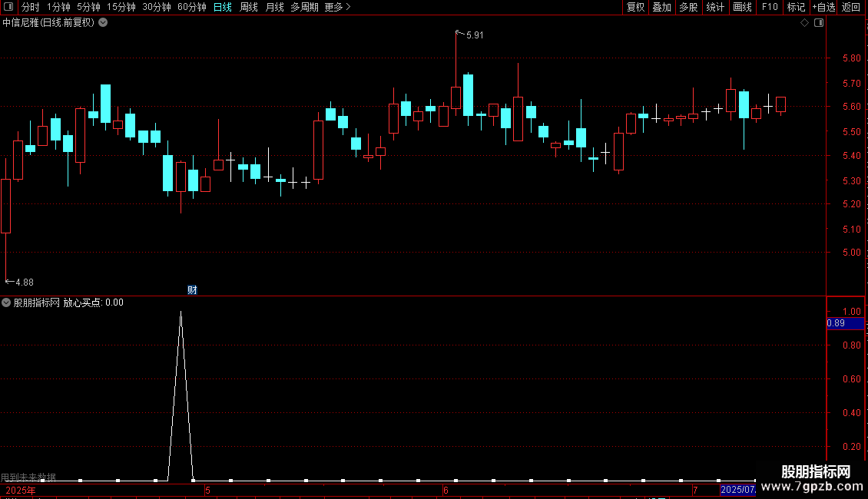The image size is (868, 499).
Task: Click the 5.40 price axis label
Action: (x=851, y=156)
